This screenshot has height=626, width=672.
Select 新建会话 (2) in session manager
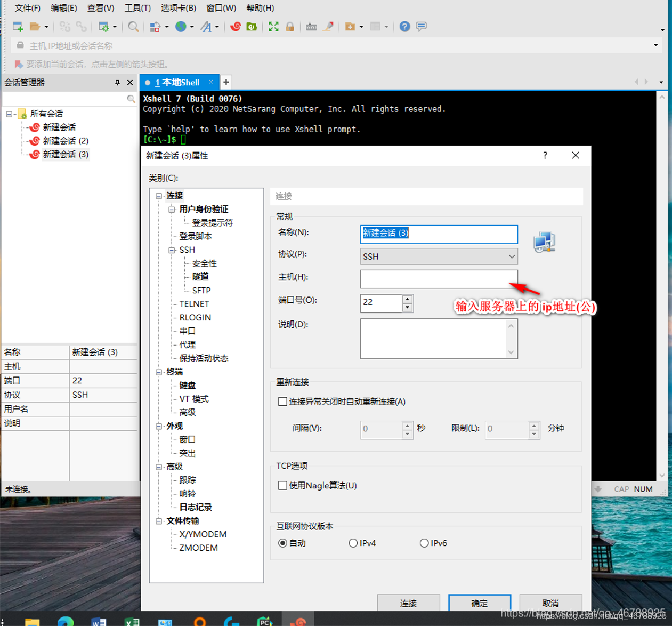[66, 141]
